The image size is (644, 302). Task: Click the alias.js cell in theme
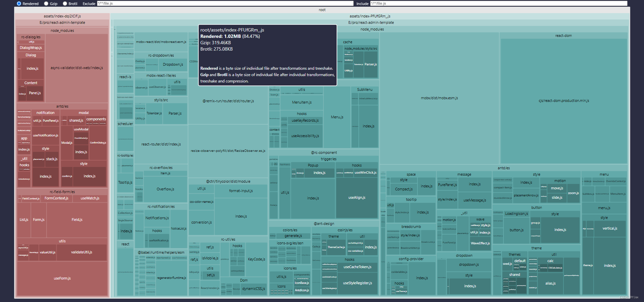550,284
